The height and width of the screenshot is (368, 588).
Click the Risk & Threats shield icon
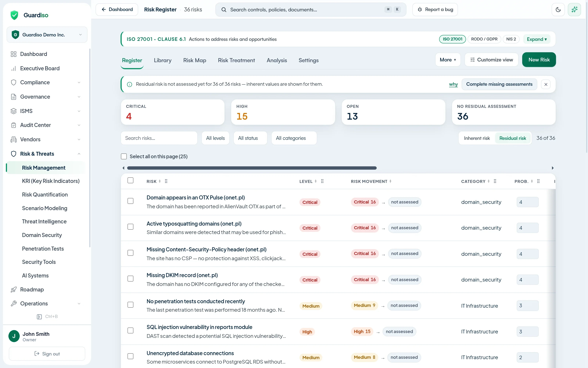[14, 154]
